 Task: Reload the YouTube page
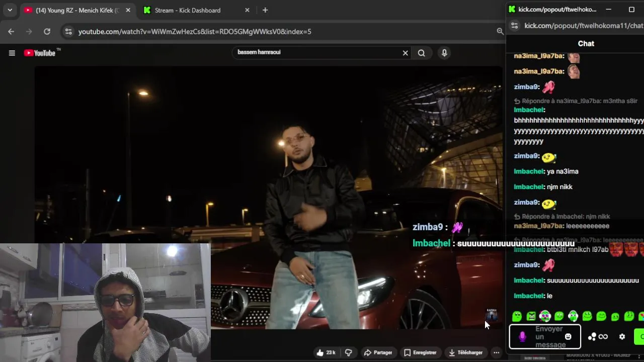point(47,31)
